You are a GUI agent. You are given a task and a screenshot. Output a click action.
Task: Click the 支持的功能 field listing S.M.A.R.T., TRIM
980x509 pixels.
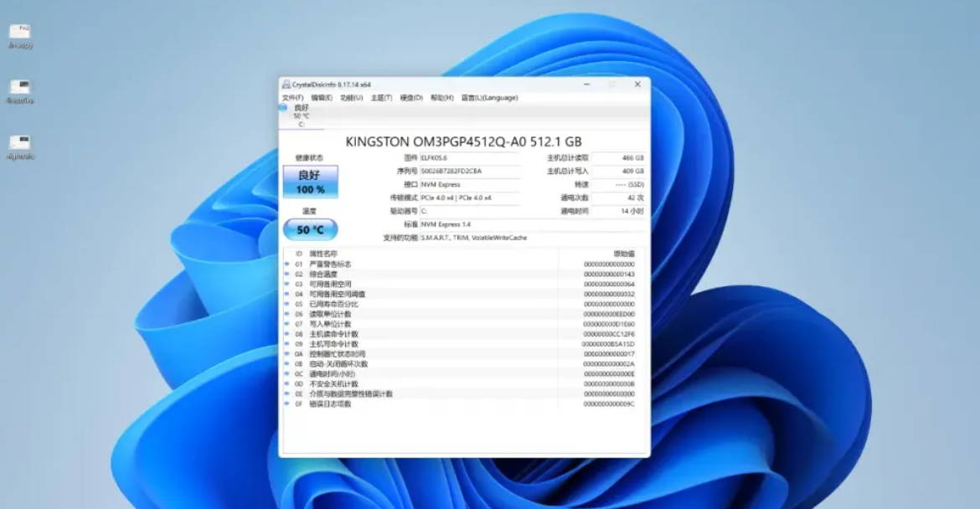532,238
